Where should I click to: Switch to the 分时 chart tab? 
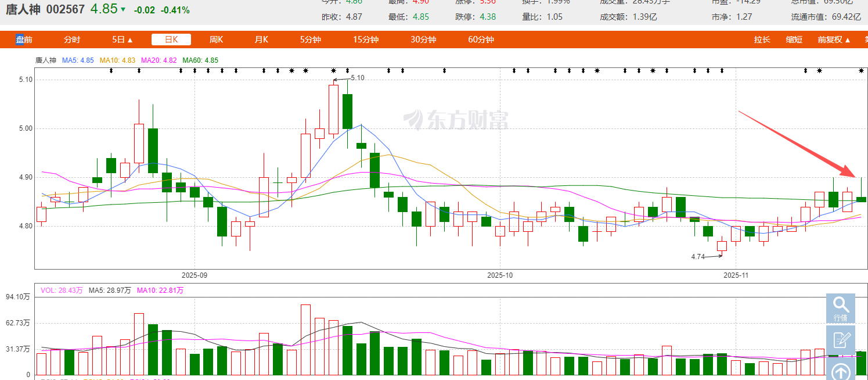pos(72,40)
